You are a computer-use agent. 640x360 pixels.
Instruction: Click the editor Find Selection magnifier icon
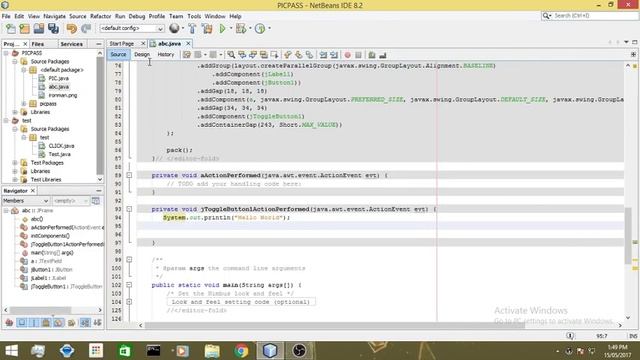[231, 55]
